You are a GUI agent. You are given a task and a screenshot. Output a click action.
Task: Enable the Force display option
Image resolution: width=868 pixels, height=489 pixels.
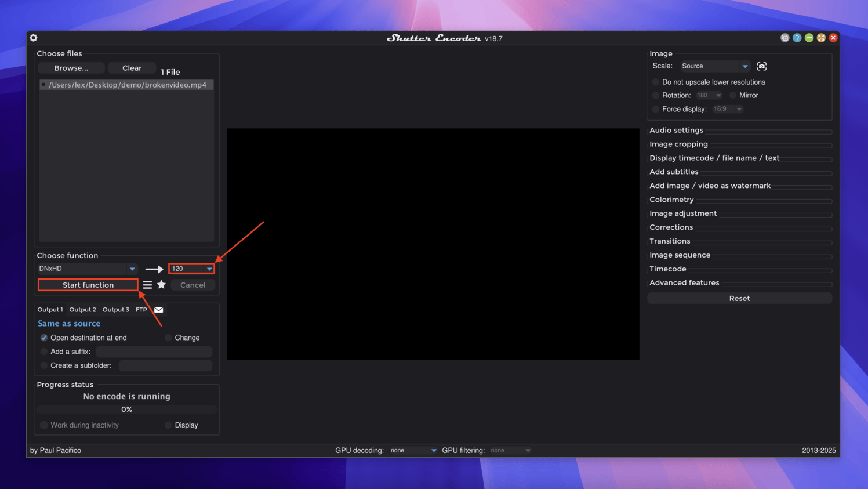click(x=656, y=109)
